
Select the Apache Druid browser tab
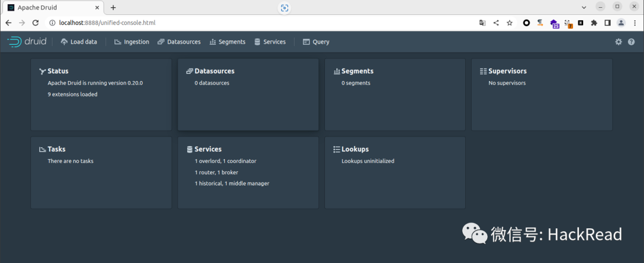pos(54,7)
